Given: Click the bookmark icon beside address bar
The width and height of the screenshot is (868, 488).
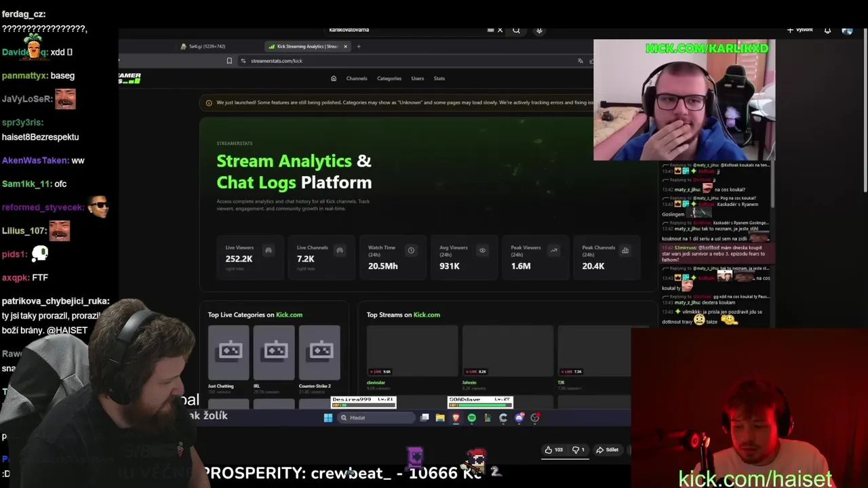Looking at the screenshot, I should click(x=229, y=61).
